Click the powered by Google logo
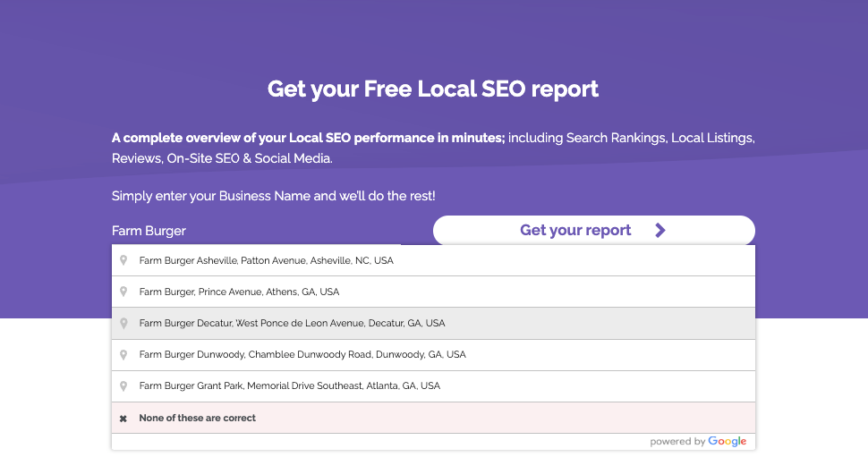The height and width of the screenshot is (474, 868). click(698, 442)
